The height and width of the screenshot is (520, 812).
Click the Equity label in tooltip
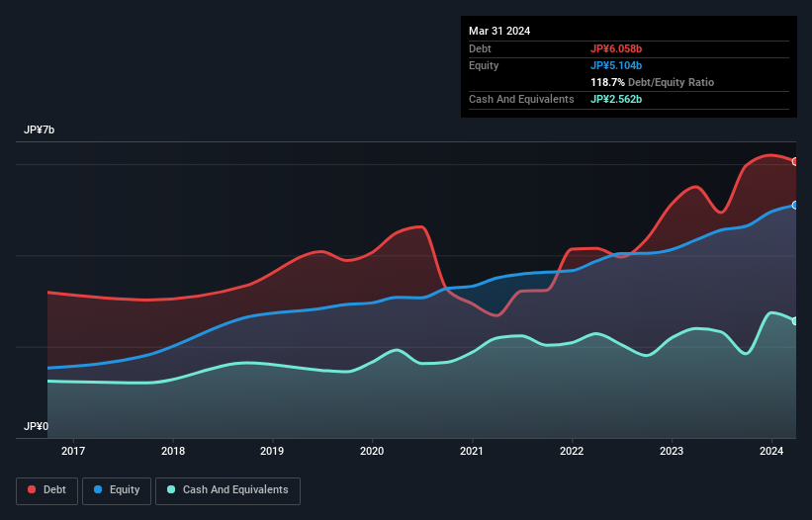click(x=484, y=65)
